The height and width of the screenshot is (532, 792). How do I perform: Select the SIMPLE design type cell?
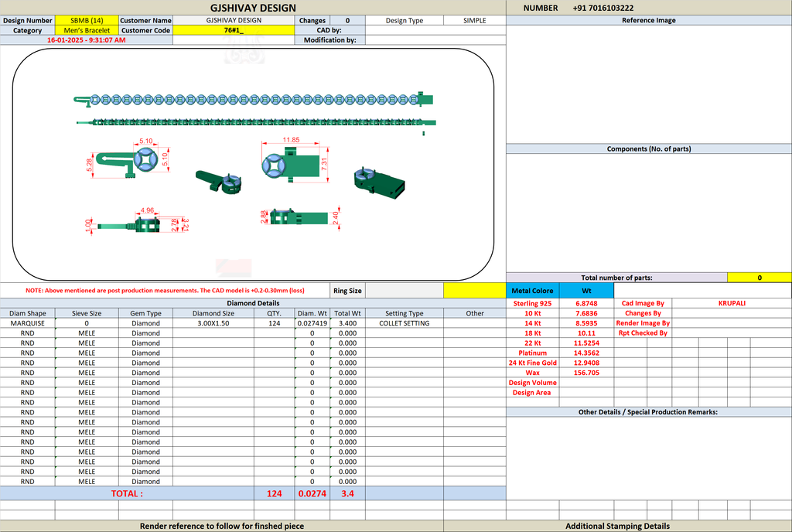coord(475,20)
